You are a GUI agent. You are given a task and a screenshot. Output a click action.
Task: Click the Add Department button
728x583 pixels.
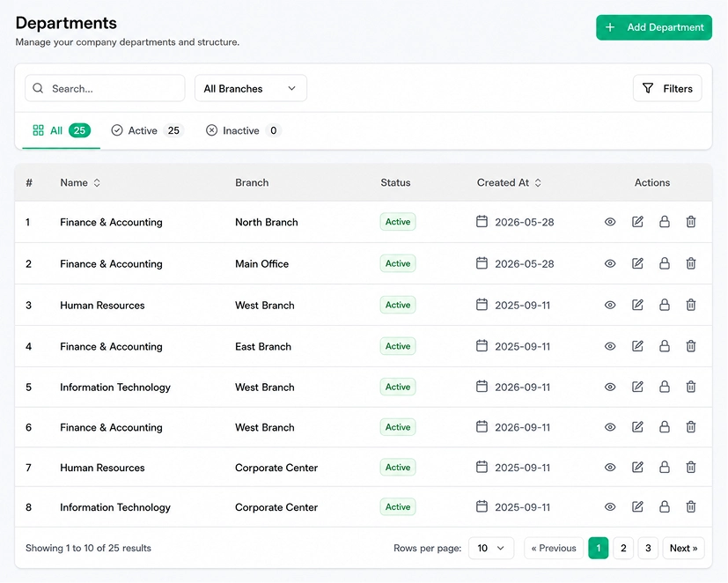[654, 27]
